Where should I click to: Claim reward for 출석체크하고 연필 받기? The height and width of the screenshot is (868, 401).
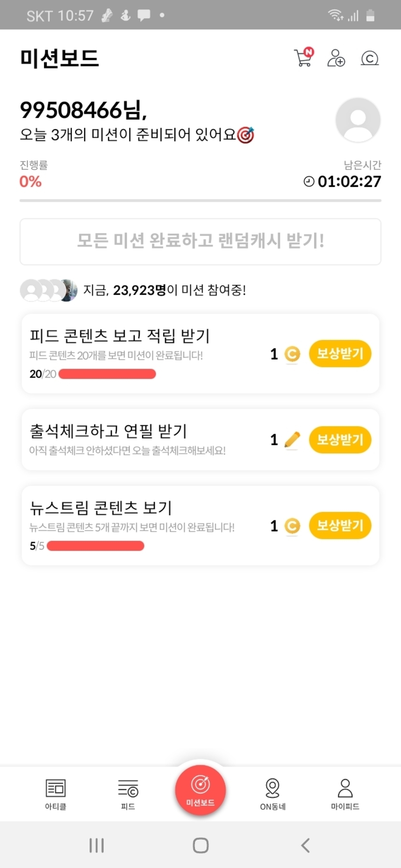pyautogui.click(x=340, y=440)
